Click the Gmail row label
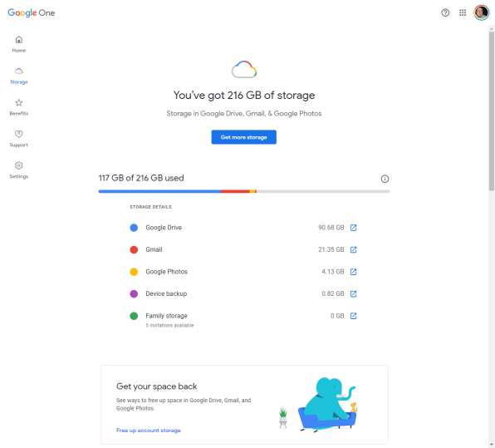This screenshot has height=448, width=495. [x=154, y=249]
